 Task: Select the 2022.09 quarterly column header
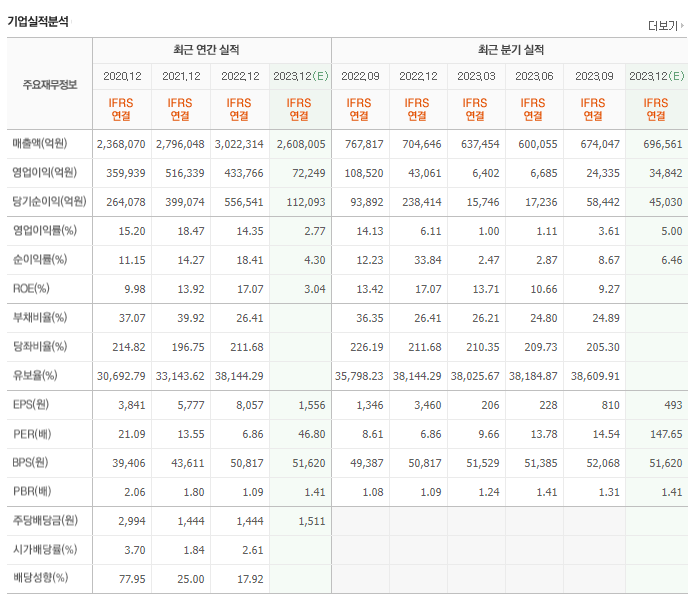click(x=360, y=76)
